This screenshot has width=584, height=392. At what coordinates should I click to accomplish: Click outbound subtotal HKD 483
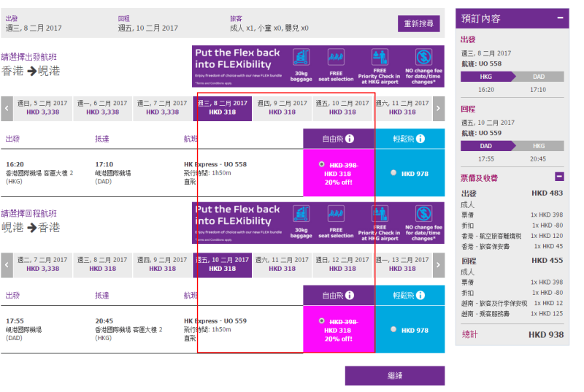click(547, 193)
